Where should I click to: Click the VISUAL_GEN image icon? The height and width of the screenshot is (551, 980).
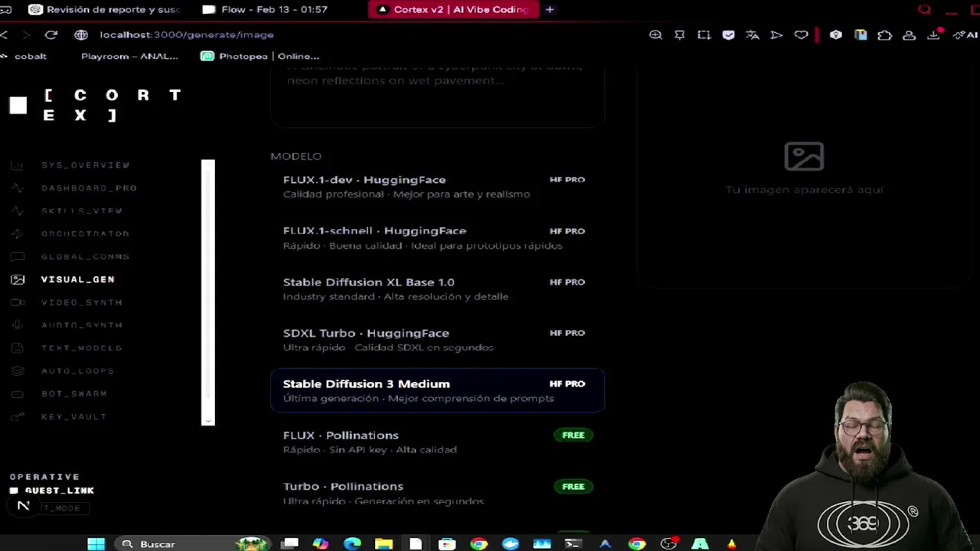click(x=18, y=279)
